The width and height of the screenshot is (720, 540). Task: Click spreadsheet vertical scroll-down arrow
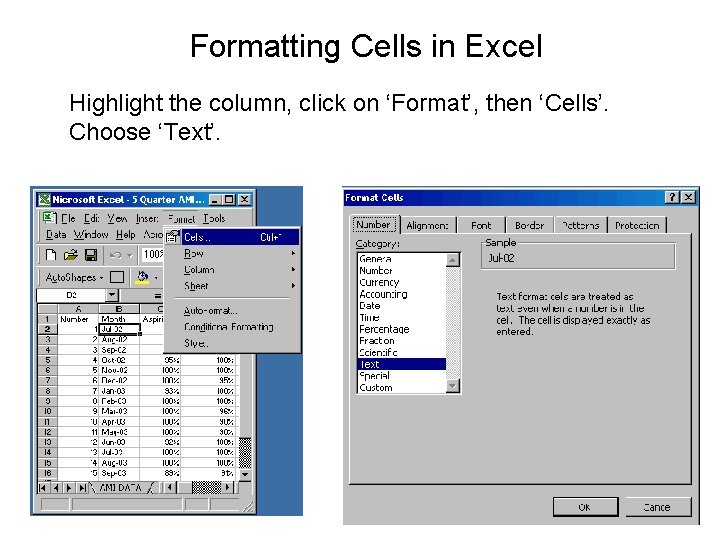tap(246, 474)
